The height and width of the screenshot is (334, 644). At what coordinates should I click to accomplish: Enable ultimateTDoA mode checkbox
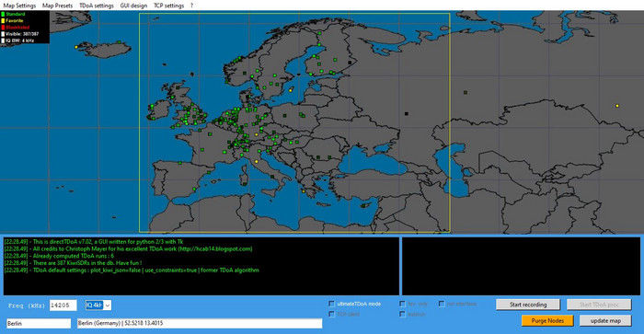(331, 304)
